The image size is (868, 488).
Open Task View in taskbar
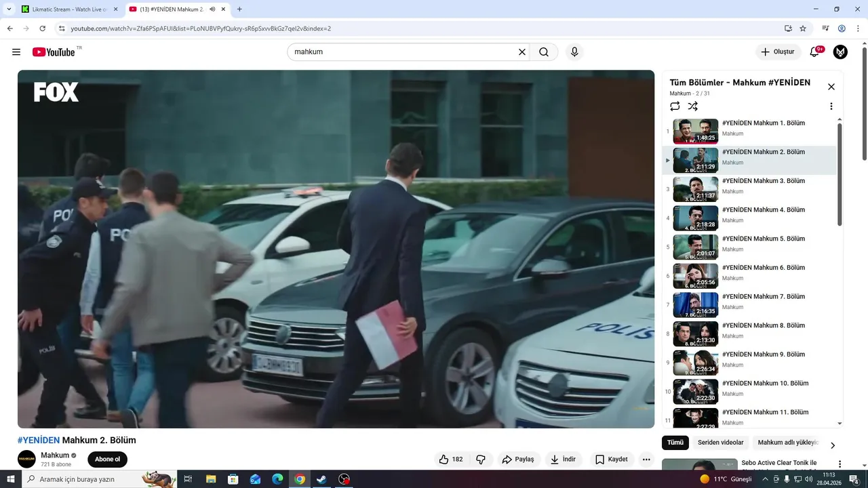tap(188, 479)
